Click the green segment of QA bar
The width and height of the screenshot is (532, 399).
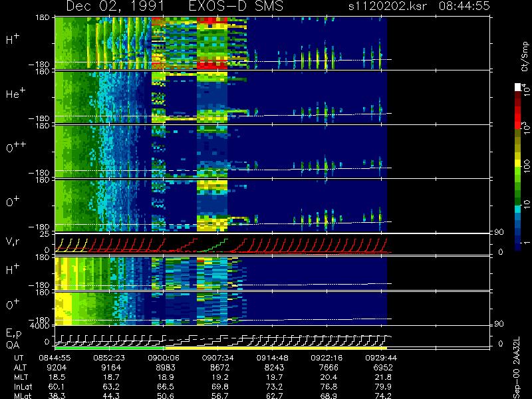tap(109, 348)
